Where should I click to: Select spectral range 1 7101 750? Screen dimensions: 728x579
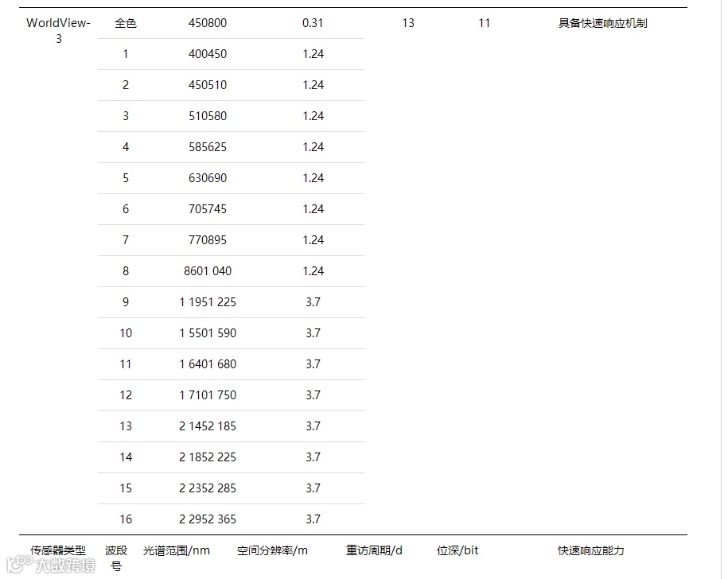(x=208, y=395)
